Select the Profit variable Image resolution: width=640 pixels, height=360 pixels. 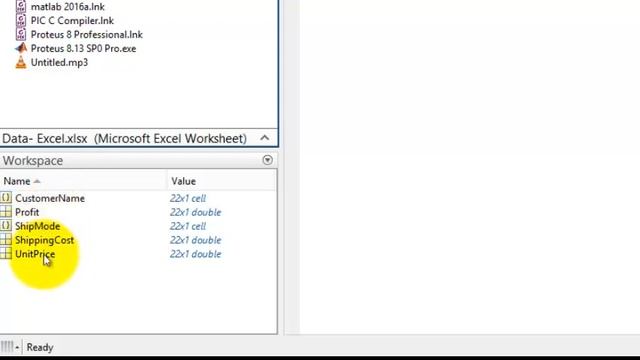pos(27,212)
